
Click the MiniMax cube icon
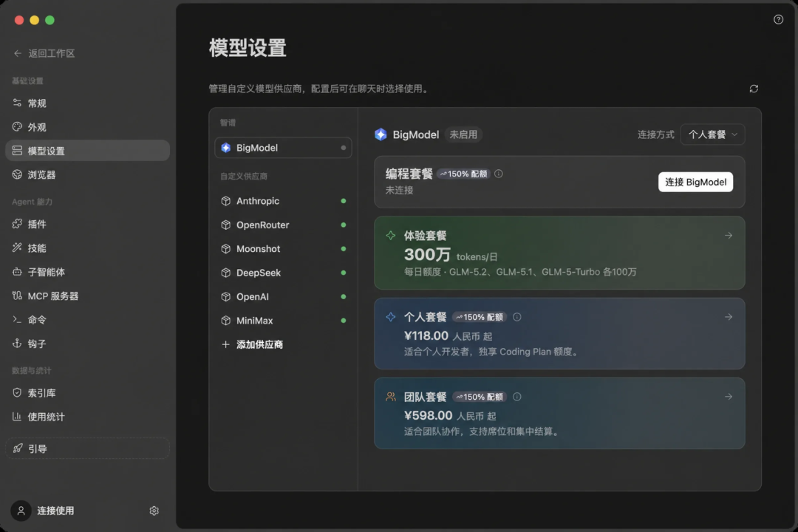click(226, 321)
